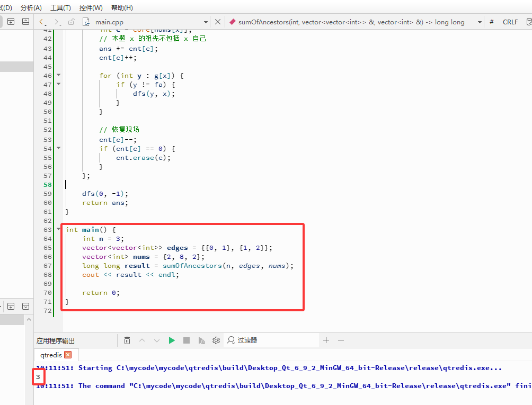Click the 'if (cnt[c] == 0)' line
Image resolution: width=532 pixels, height=405 pixels.
(x=137, y=148)
